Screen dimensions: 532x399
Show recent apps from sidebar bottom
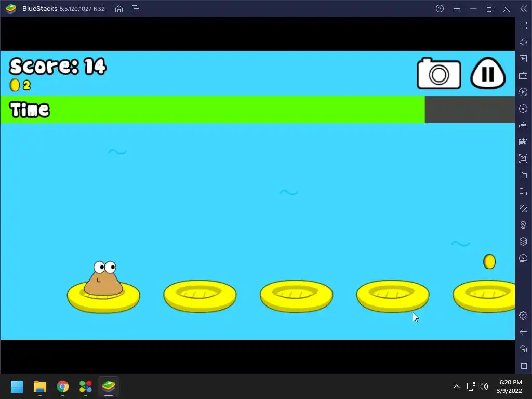(523, 365)
